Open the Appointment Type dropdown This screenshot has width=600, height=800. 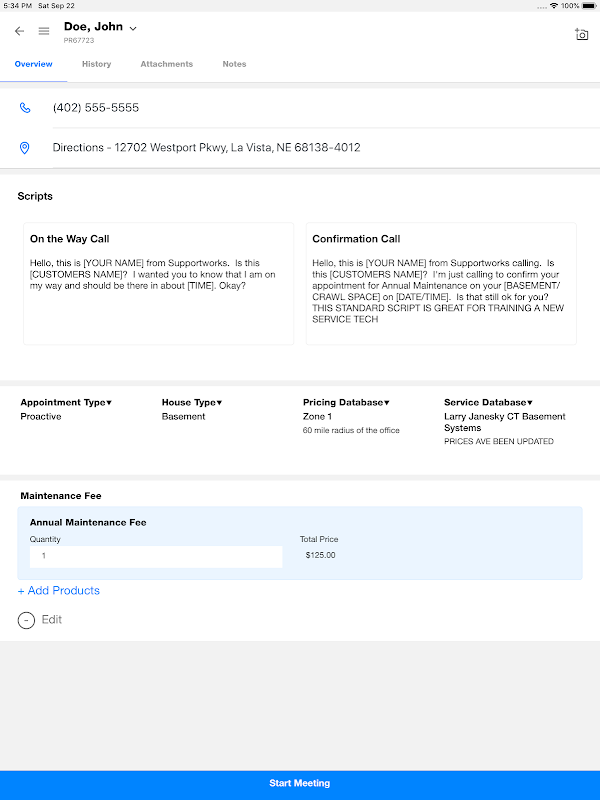pyautogui.click(x=67, y=402)
